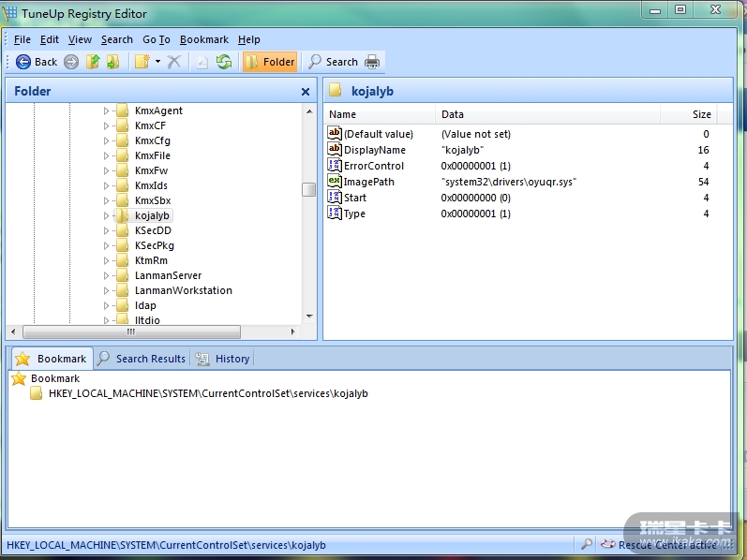Click the folder tree horizontal scrollbar thumb
Image resolution: width=747 pixels, height=560 pixels.
pos(131,332)
